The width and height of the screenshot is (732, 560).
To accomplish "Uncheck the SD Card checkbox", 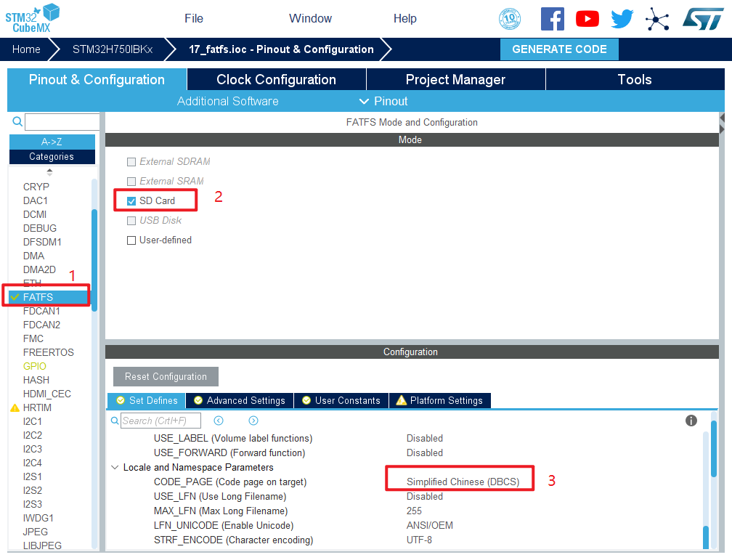I will (131, 201).
